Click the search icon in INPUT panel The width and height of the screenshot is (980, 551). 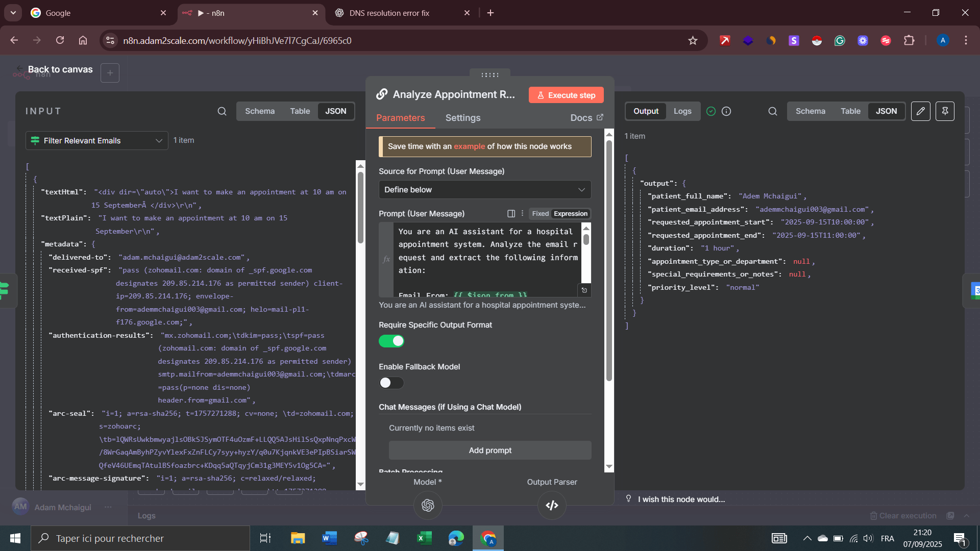point(222,111)
